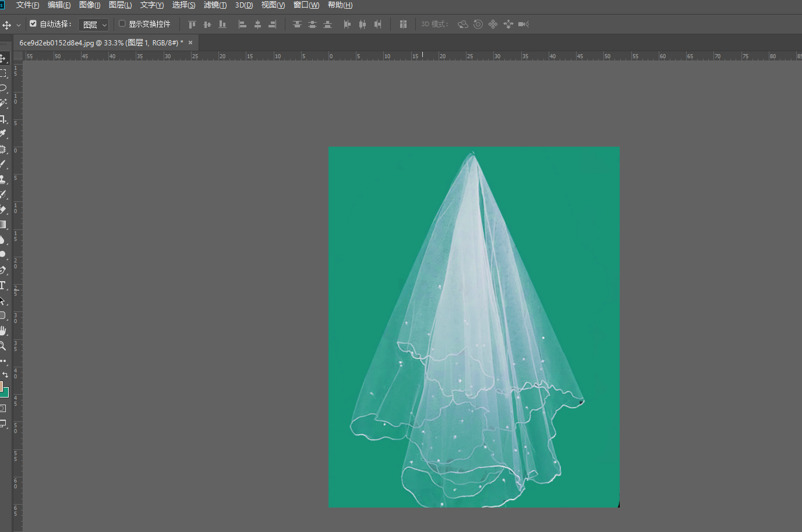Open the 滤镜(T) menu
Screen dimensions: 802x532
(x=215, y=5)
